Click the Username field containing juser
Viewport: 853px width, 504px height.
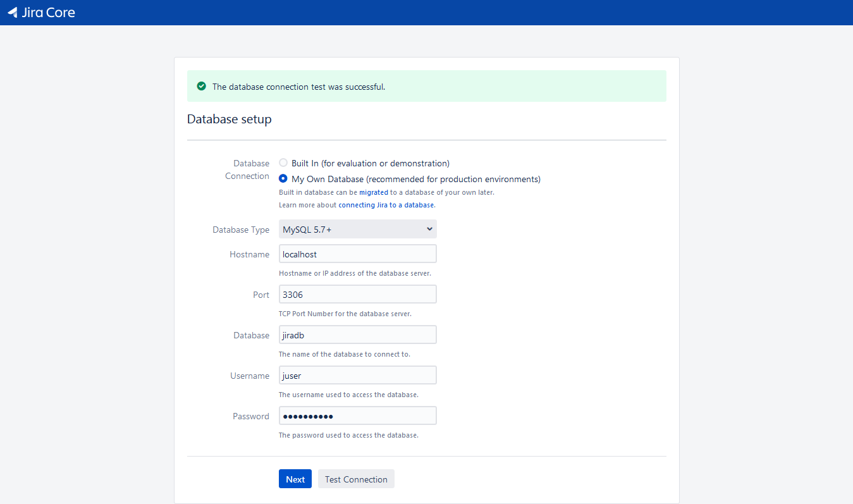coord(357,374)
